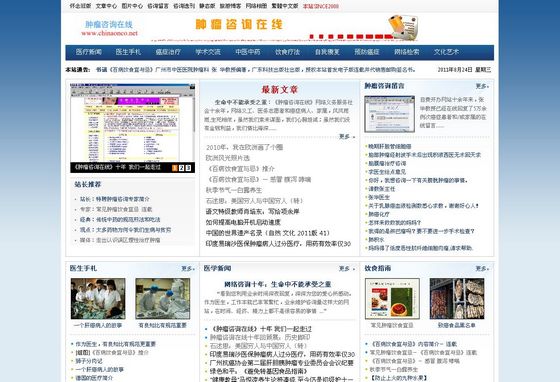Click 文章中心 in the top link bar

click(106, 6)
